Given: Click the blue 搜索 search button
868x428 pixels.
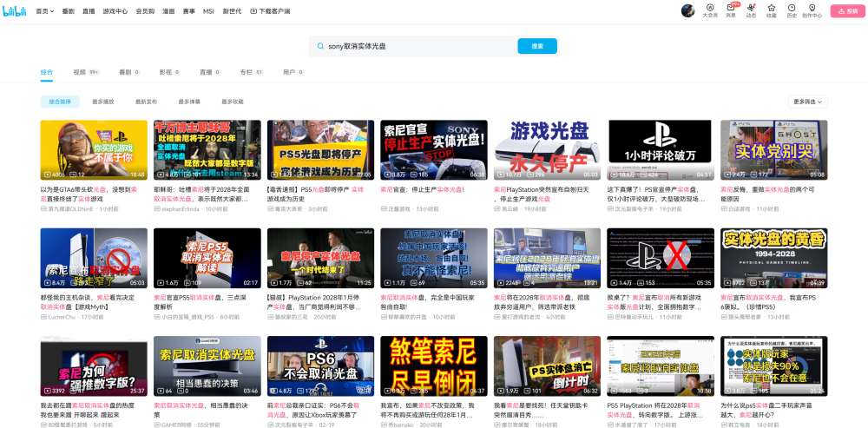Looking at the screenshot, I should 537,47.
